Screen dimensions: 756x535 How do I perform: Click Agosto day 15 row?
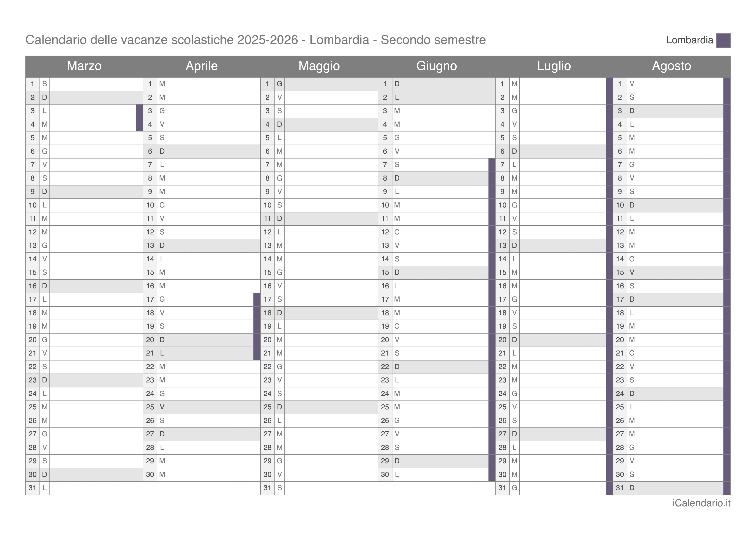[672, 273]
